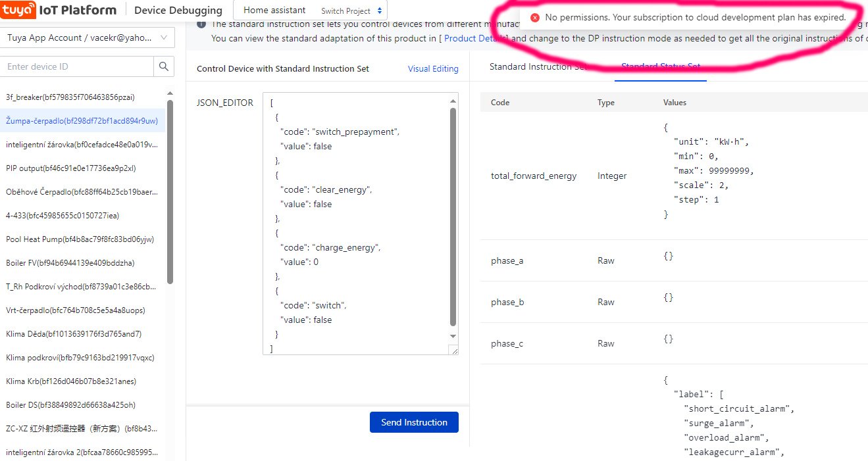
Task: Click the Tuya logo icon
Action: click(18, 10)
